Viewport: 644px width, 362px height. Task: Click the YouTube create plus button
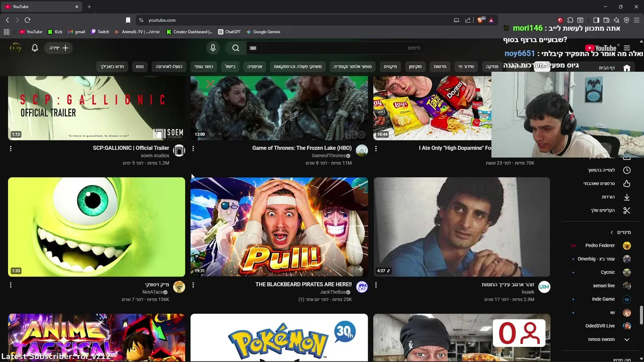(x=59, y=48)
